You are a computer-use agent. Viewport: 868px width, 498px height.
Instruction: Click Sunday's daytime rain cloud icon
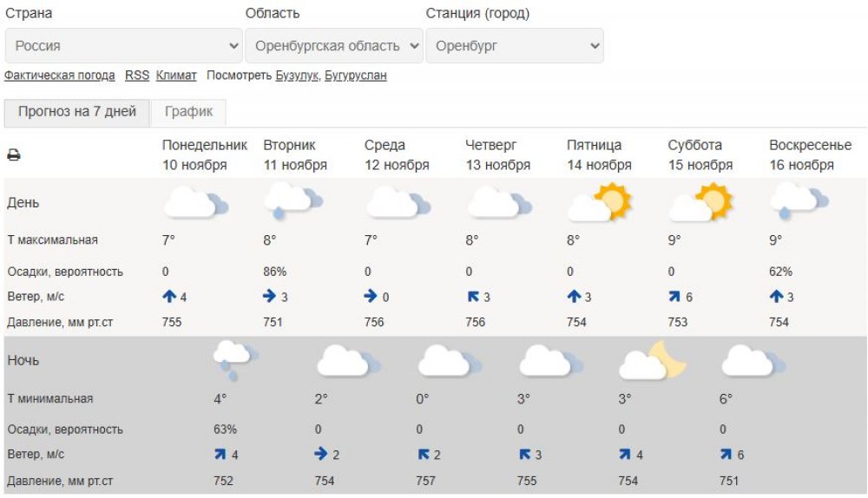coord(799,201)
